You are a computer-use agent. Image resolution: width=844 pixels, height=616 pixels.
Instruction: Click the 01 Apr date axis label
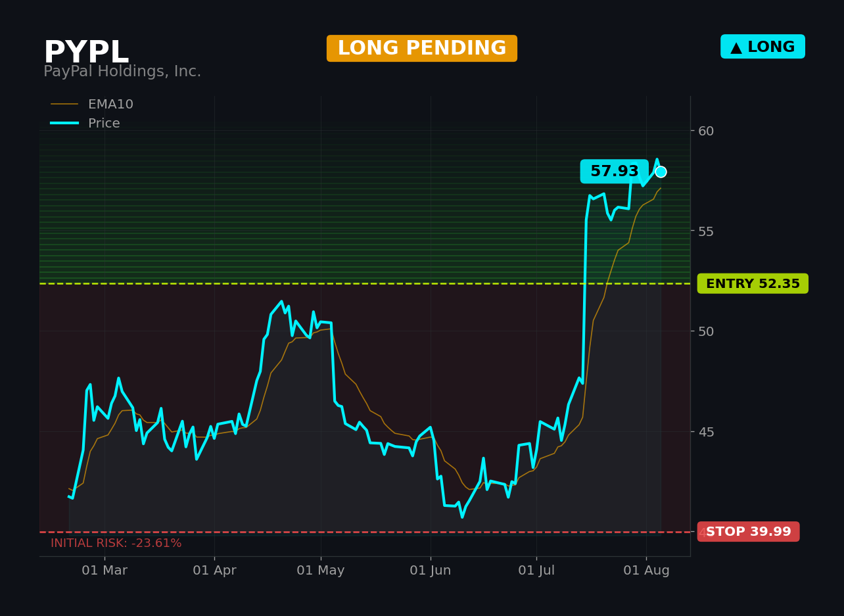[x=214, y=571]
